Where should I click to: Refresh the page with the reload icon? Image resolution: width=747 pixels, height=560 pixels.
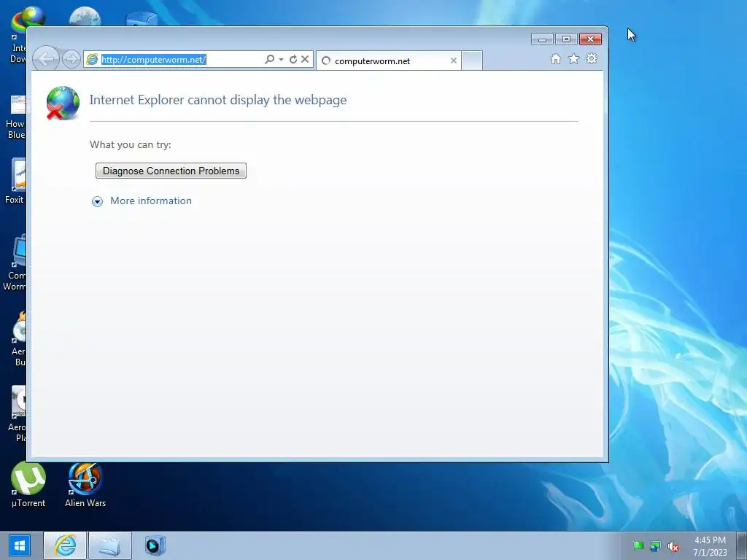pos(293,59)
